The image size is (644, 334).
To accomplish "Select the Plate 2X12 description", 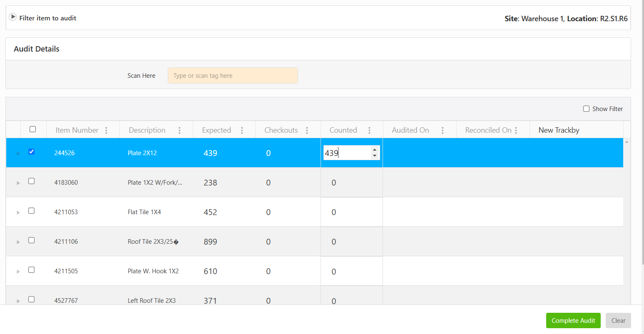I will pos(142,153).
